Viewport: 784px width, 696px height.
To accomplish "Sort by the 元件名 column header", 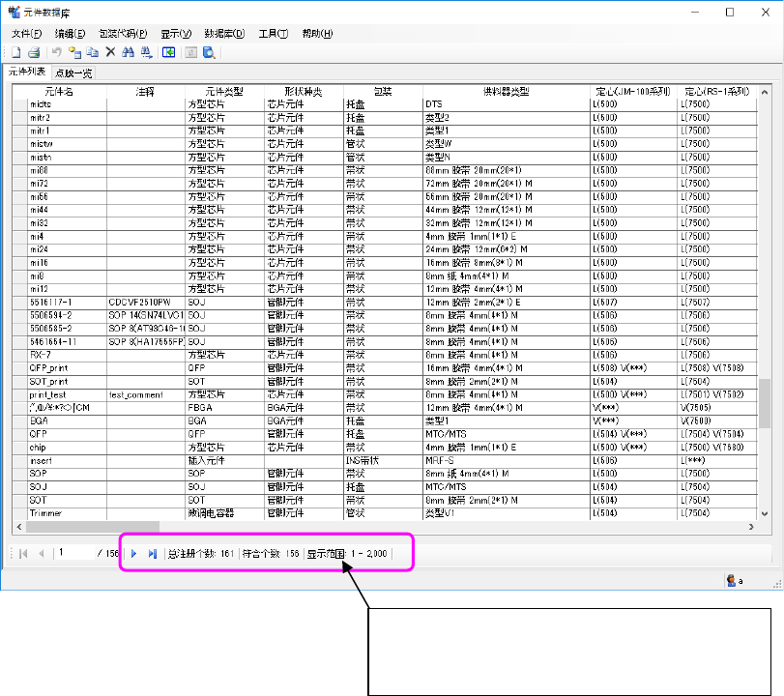I will pyautogui.click(x=59, y=91).
